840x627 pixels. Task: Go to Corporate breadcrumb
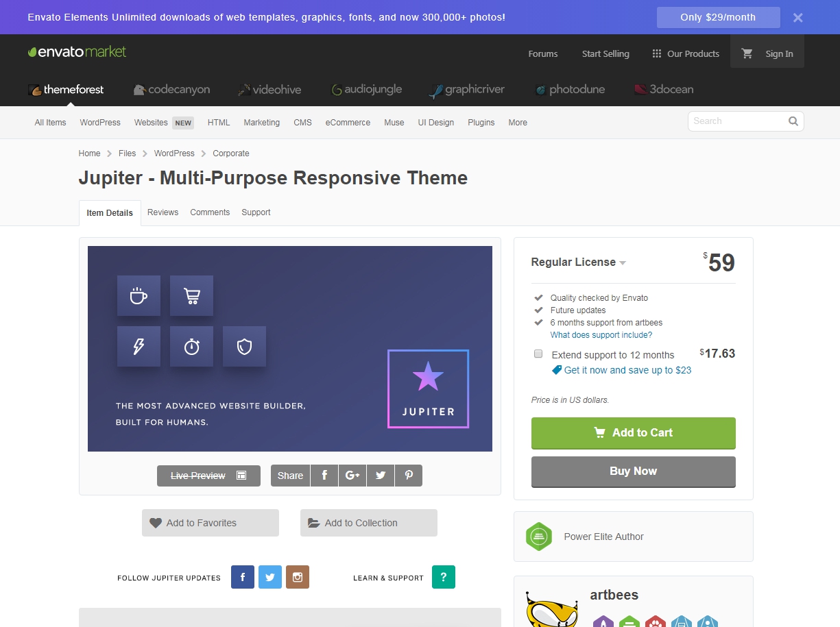click(x=231, y=153)
